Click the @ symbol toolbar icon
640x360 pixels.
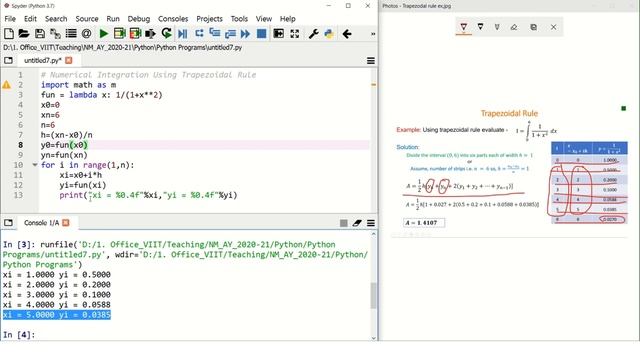86,33
